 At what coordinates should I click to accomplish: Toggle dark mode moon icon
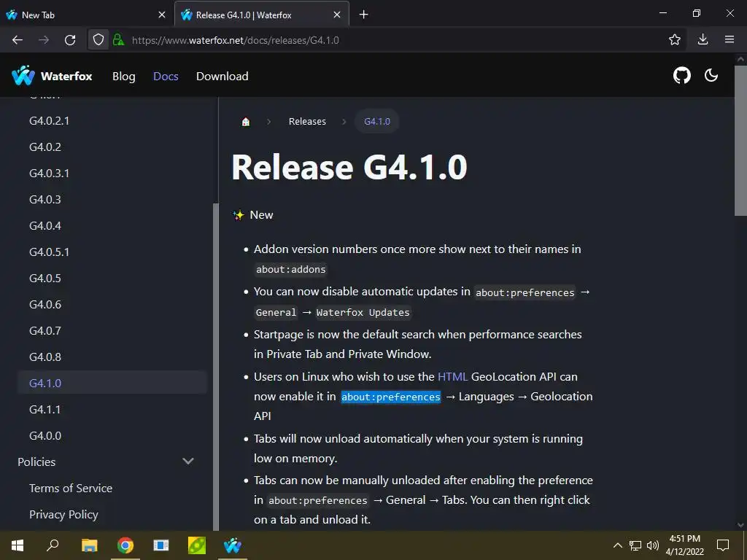point(711,75)
